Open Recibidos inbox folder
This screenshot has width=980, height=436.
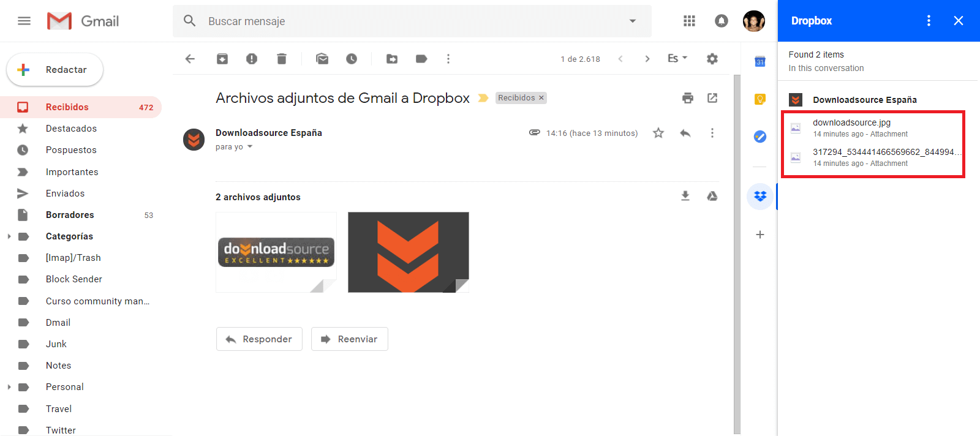81,107
